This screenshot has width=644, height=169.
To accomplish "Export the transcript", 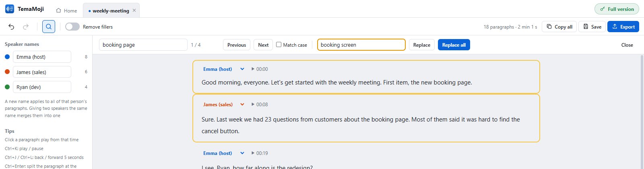I will pyautogui.click(x=623, y=27).
